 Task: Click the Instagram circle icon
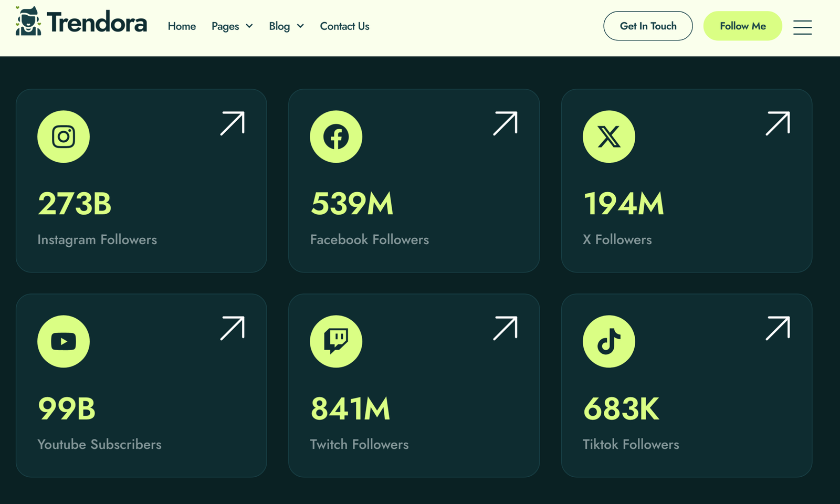click(64, 136)
